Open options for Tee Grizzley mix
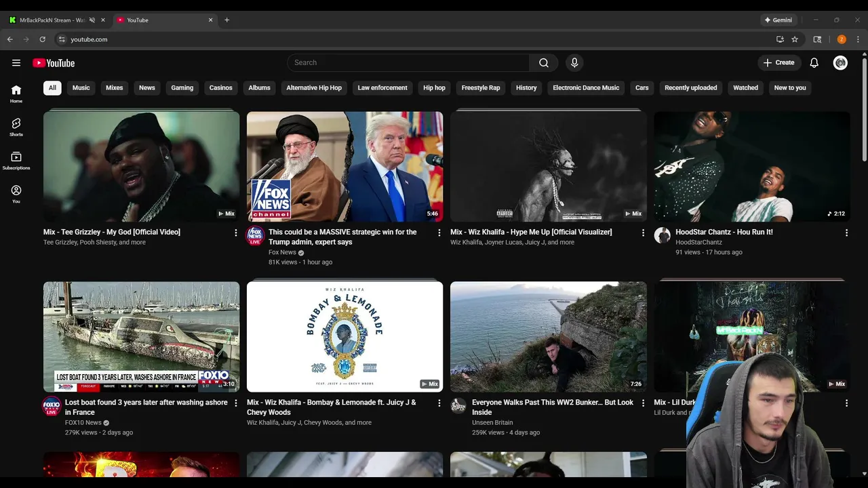Screen dimensions: 868x488 (236, 232)
